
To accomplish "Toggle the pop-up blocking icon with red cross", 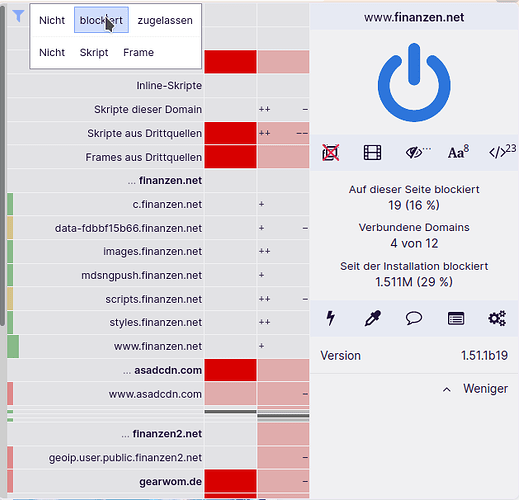I will click(x=331, y=153).
